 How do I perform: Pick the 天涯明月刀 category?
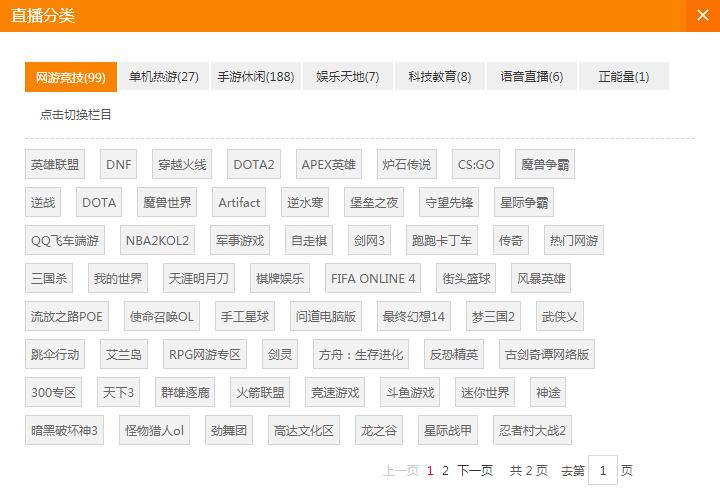(199, 278)
